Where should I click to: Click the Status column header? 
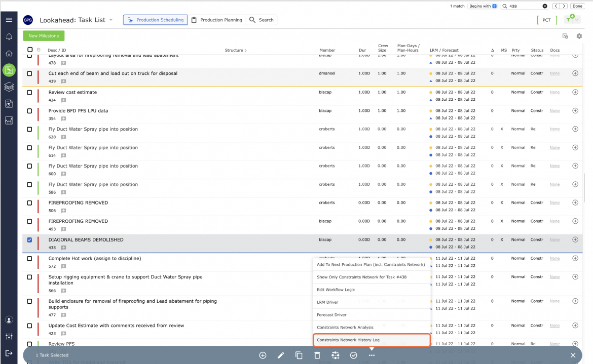[x=537, y=50]
